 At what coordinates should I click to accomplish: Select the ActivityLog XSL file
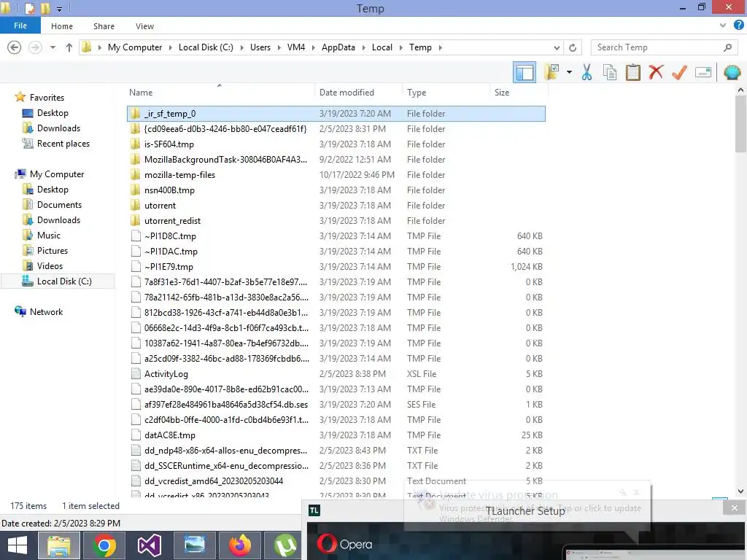(336, 374)
